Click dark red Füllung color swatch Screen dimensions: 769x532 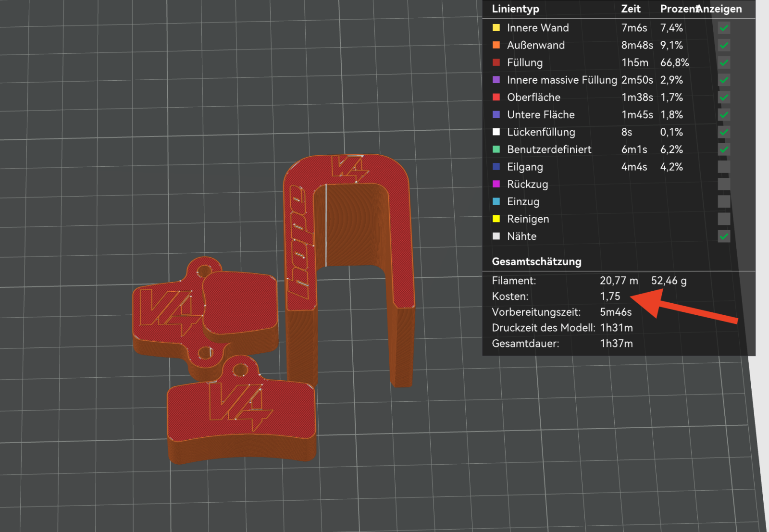[496, 62]
